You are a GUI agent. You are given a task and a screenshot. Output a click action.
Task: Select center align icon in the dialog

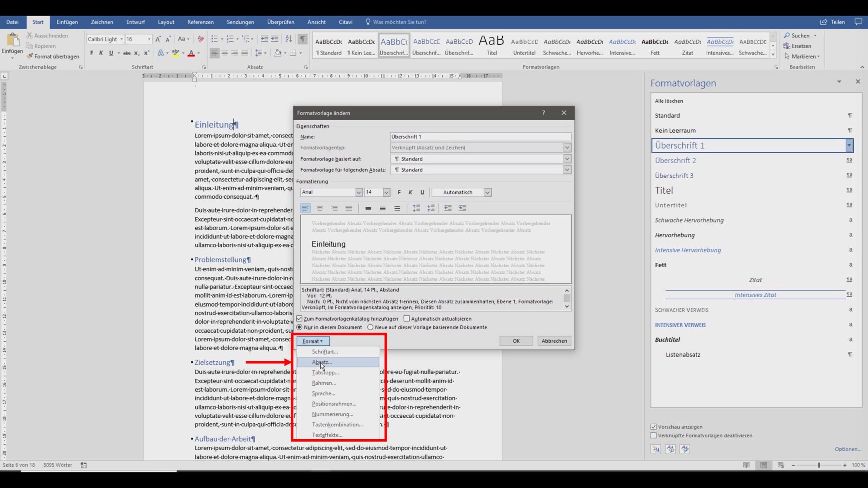pyautogui.click(x=320, y=208)
